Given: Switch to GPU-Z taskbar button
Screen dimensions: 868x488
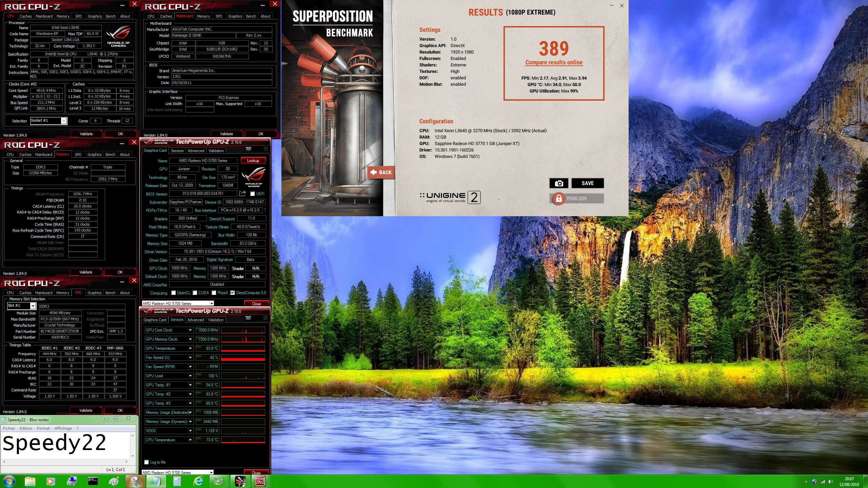Looking at the screenshot, I should tap(219, 481).
